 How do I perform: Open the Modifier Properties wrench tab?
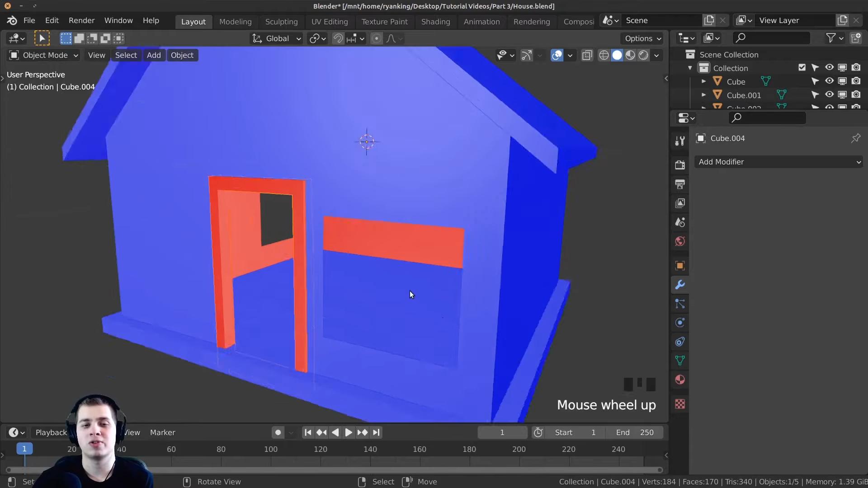679,284
